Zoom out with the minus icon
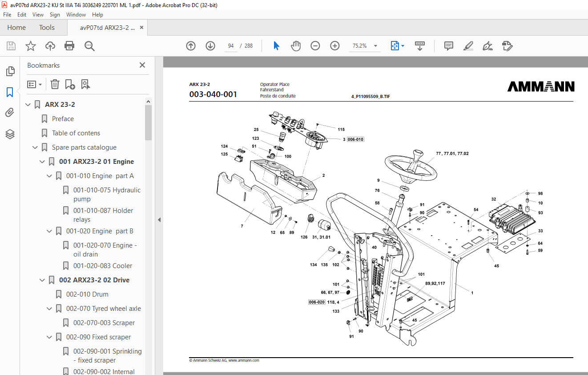This screenshot has width=588, height=375. tap(315, 46)
